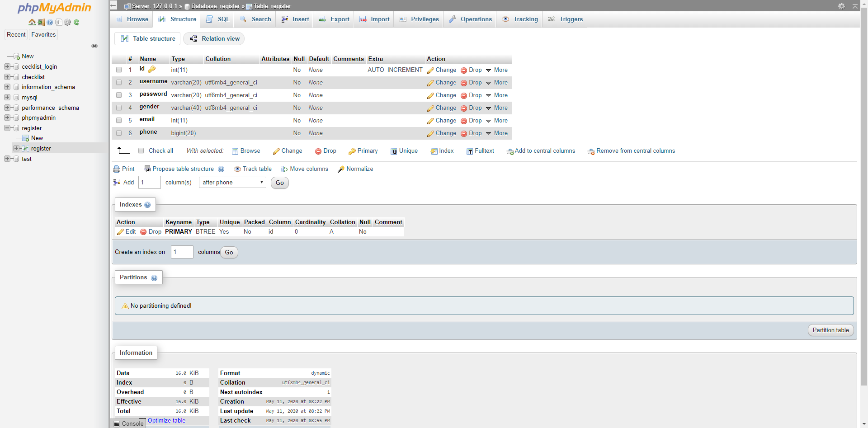Select the phone column checkbox
This screenshot has width=868, height=428.
pyautogui.click(x=119, y=133)
